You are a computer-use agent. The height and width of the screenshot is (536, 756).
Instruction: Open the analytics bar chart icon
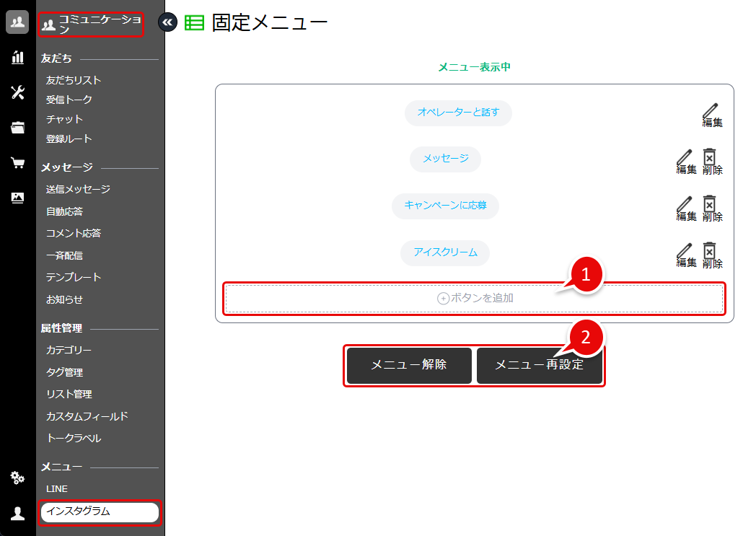pos(17,57)
